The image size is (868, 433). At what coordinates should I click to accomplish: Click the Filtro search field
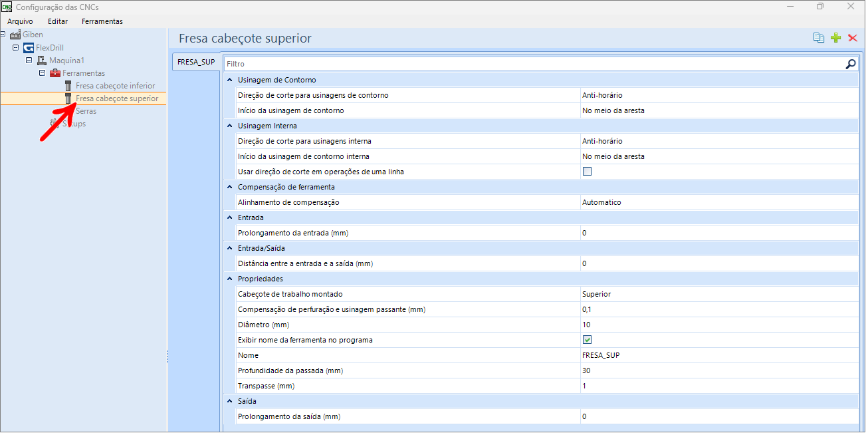[x=532, y=64]
